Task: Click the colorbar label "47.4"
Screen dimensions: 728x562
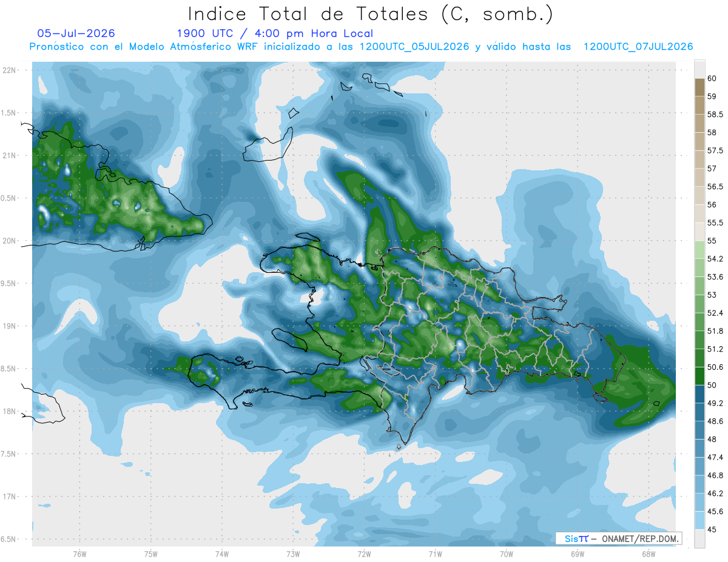Action: pyautogui.click(x=716, y=457)
